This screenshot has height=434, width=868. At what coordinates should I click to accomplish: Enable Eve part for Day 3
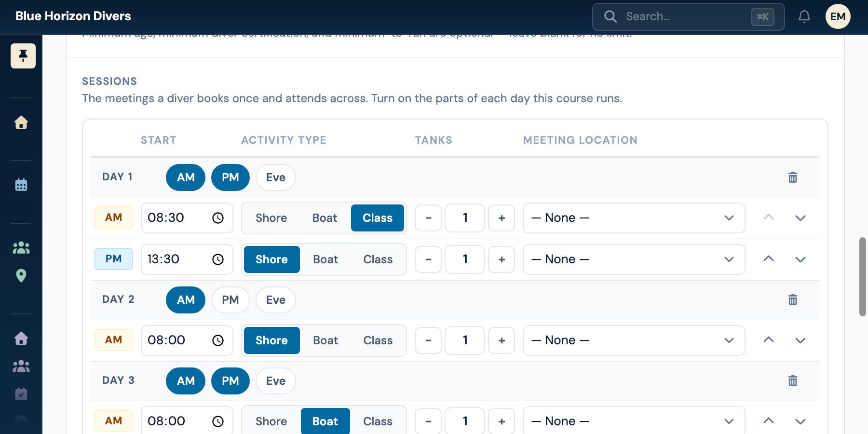point(276,381)
